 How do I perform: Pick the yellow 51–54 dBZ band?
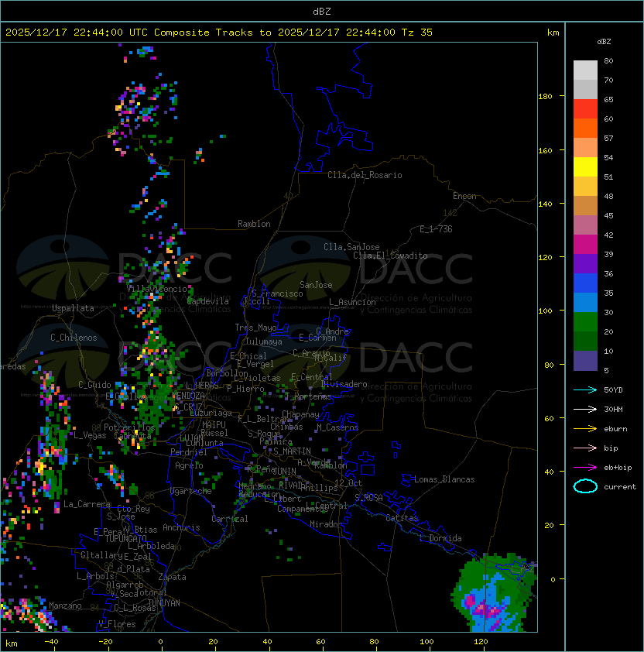coord(585,166)
